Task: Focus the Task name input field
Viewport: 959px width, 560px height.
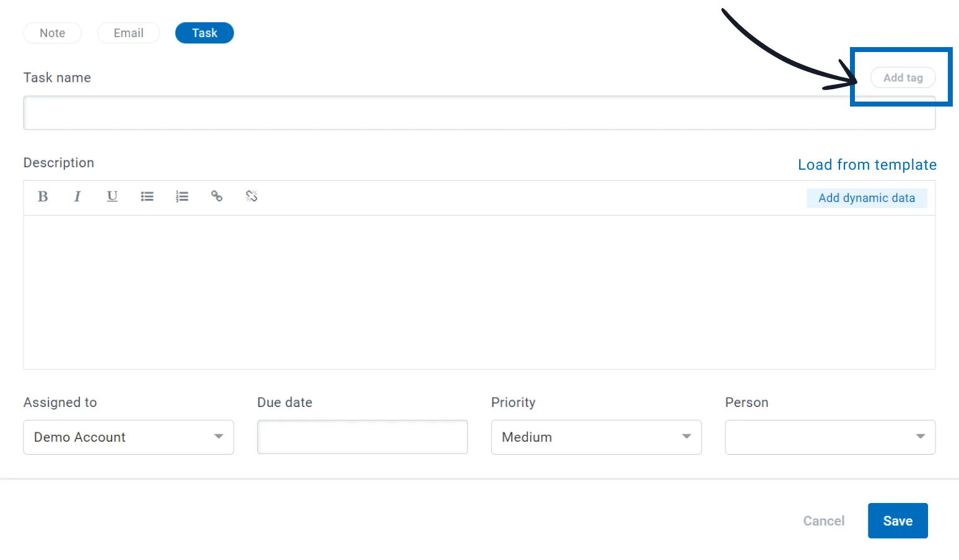Action: pos(479,113)
